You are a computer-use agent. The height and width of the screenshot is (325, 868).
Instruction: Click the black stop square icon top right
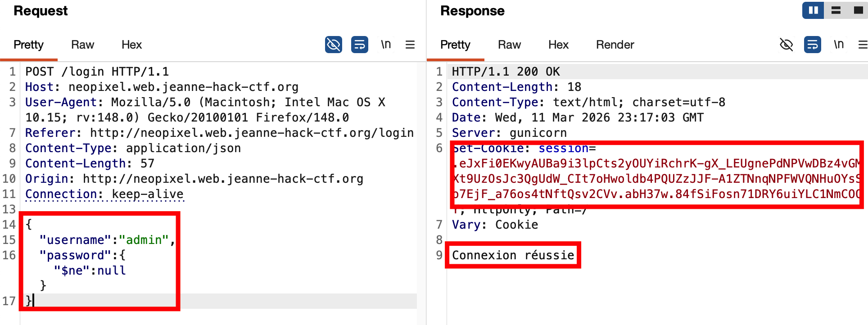[x=857, y=10]
